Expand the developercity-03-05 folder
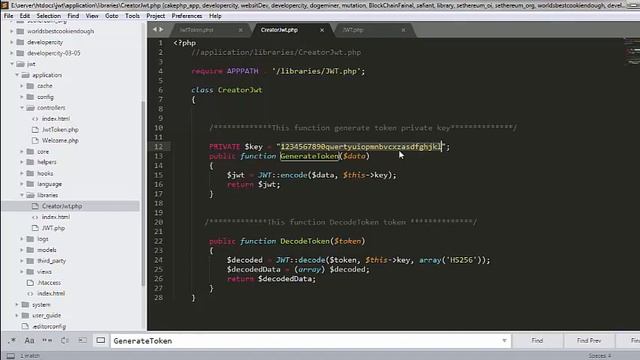 pos(11,53)
